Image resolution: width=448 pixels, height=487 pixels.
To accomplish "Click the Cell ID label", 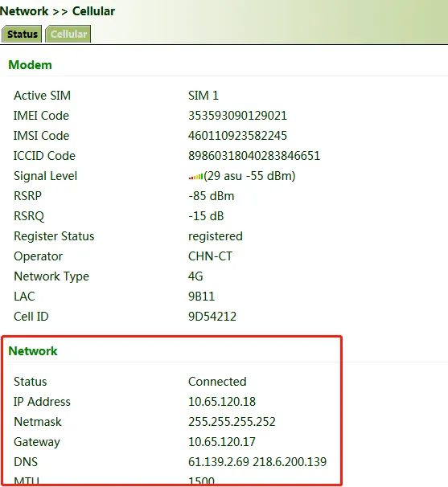I will (x=31, y=317).
